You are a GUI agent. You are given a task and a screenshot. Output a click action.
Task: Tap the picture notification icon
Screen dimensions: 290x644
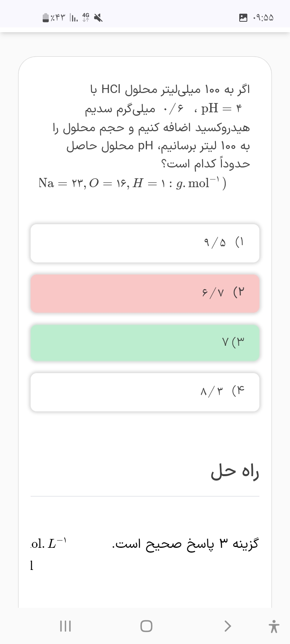(243, 18)
